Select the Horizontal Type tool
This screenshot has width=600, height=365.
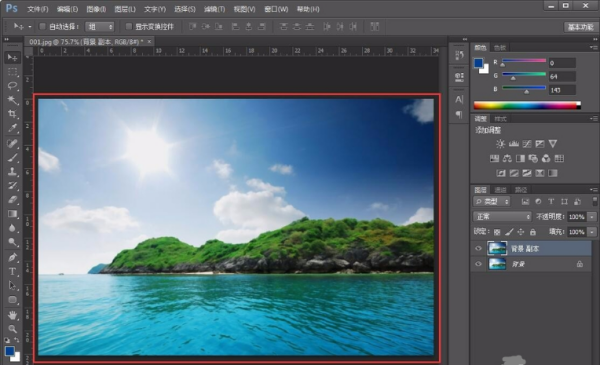(12, 272)
